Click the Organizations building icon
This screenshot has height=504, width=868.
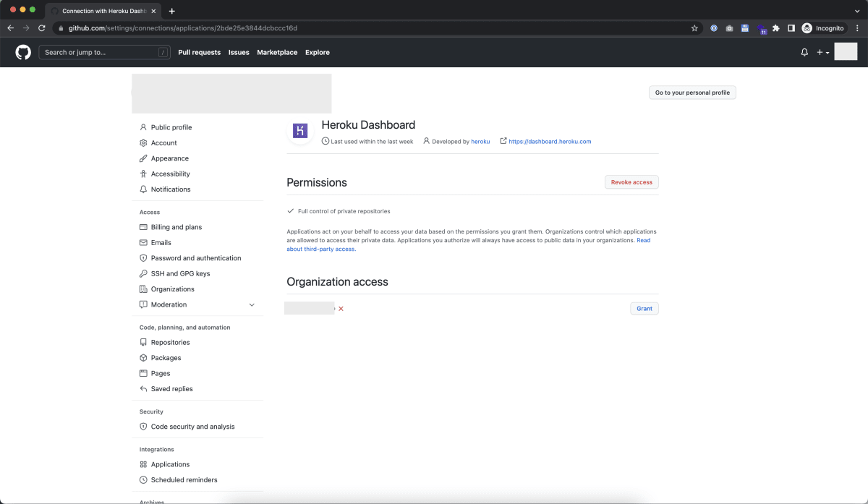tap(143, 289)
